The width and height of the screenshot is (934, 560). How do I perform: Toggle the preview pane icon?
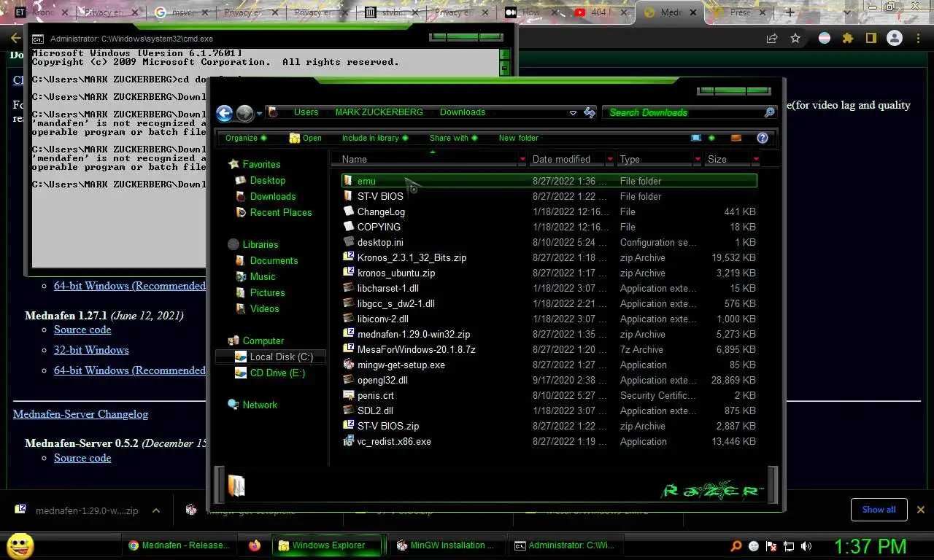(736, 138)
